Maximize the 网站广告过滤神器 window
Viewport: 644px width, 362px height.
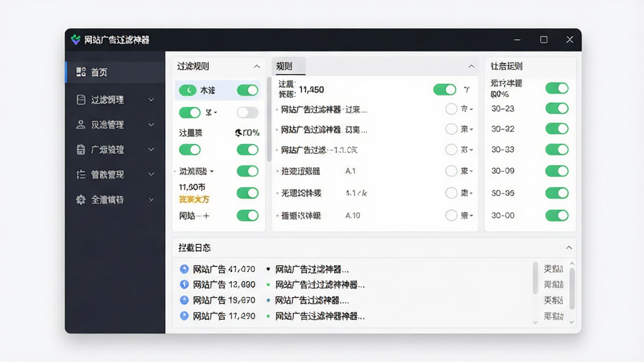coord(544,40)
